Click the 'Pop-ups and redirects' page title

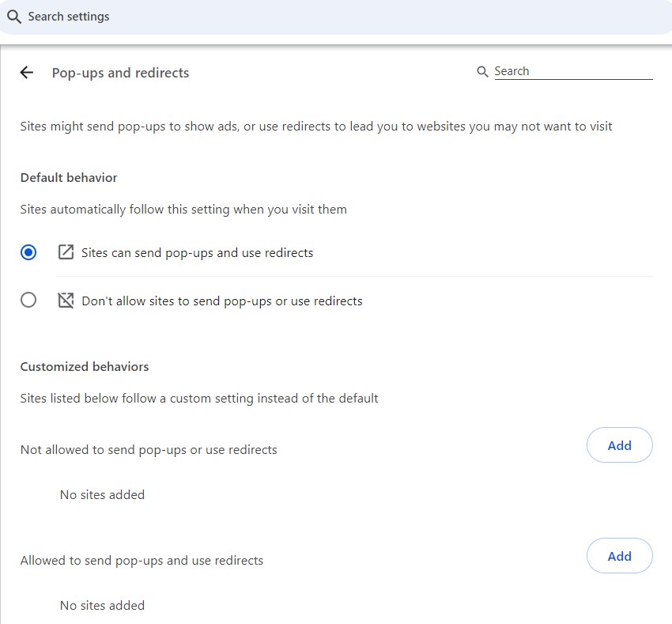click(120, 73)
